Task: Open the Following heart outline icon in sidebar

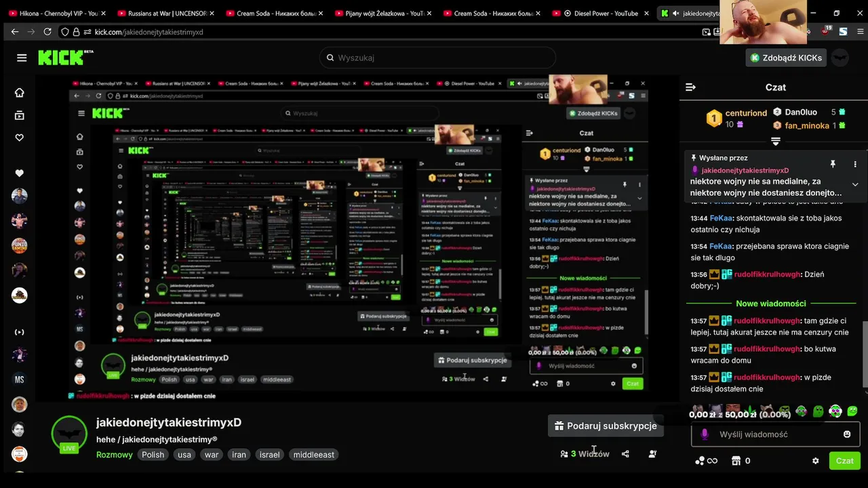Action: [x=19, y=138]
